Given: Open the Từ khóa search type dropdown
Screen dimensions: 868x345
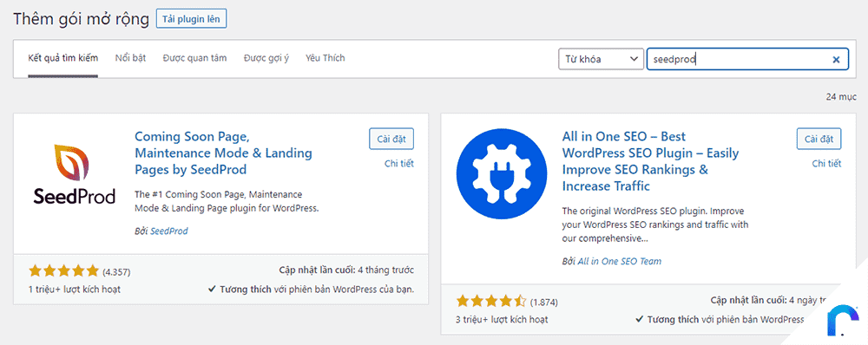Looking at the screenshot, I should point(601,59).
